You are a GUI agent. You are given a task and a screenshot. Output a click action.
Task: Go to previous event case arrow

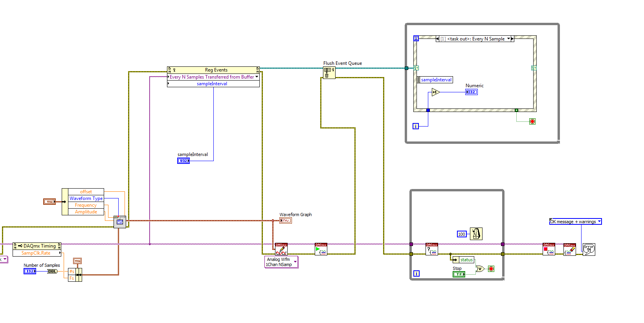tap(438, 39)
